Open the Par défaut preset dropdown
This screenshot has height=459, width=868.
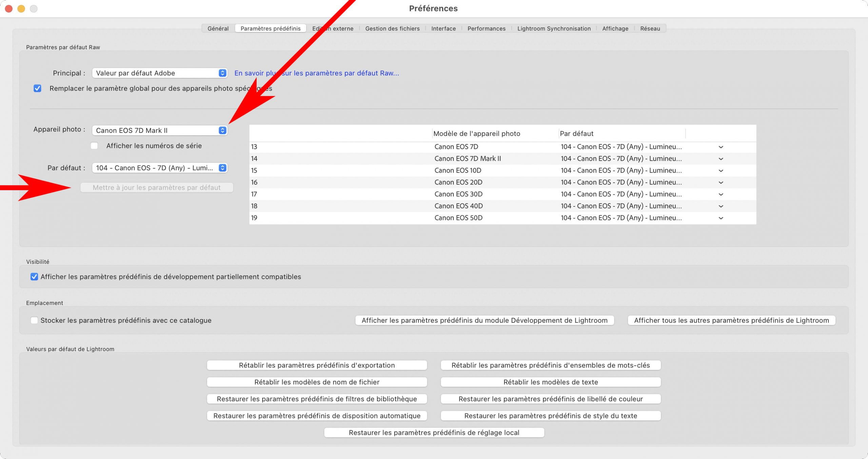(x=159, y=168)
